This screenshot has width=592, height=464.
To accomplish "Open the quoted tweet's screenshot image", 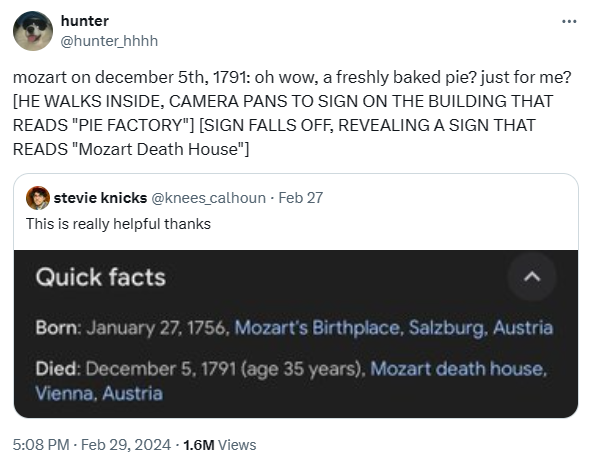I will 296,334.
